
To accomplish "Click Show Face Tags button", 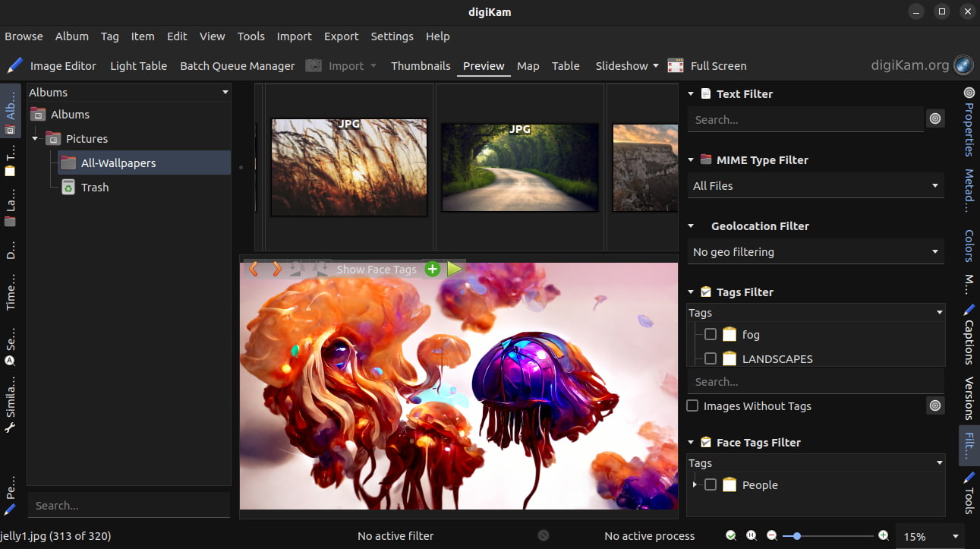I will click(377, 270).
